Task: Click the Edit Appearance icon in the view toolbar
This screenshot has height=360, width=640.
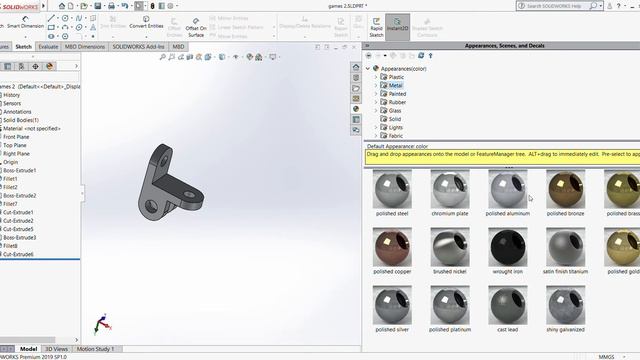Action: click(x=249, y=57)
